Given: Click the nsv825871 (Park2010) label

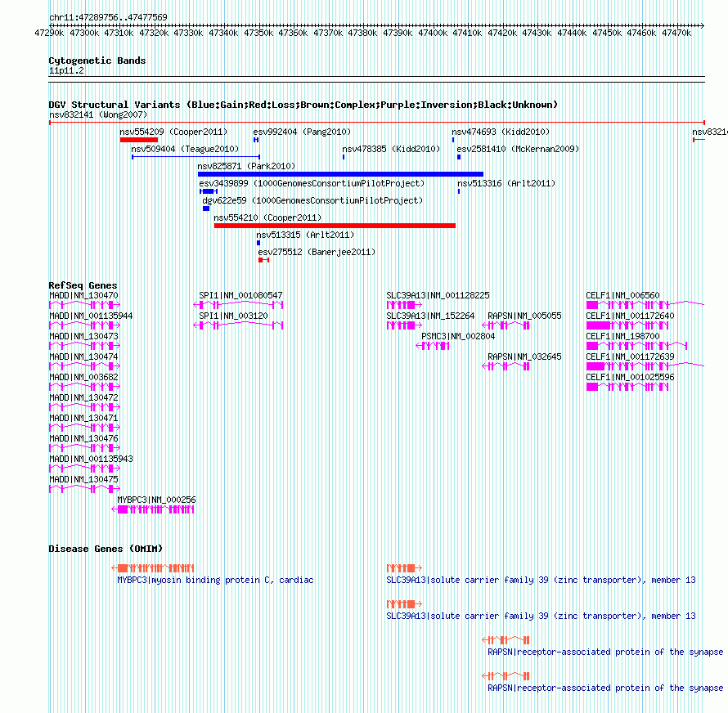Looking at the screenshot, I should [246, 166].
